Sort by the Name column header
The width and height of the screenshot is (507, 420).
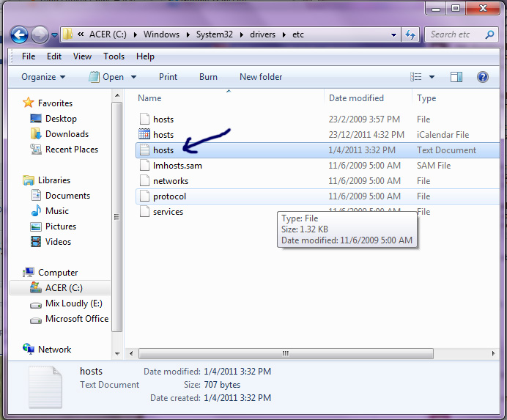149,98
